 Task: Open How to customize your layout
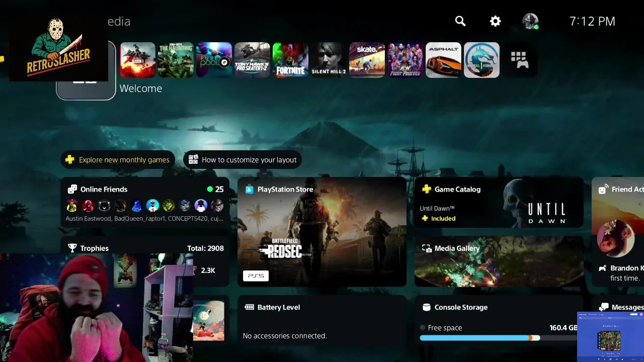click(243, 160)
